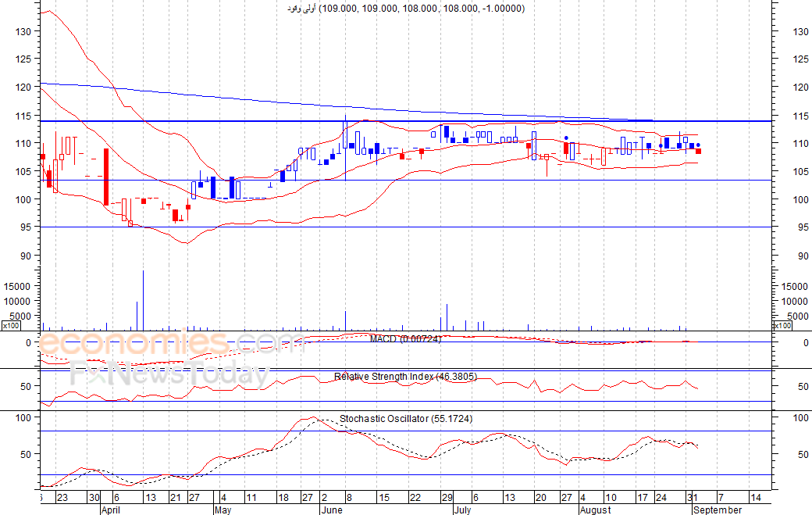
Task: Click the 15000 volume label on left axis
Action: click(x=17, y=286)
